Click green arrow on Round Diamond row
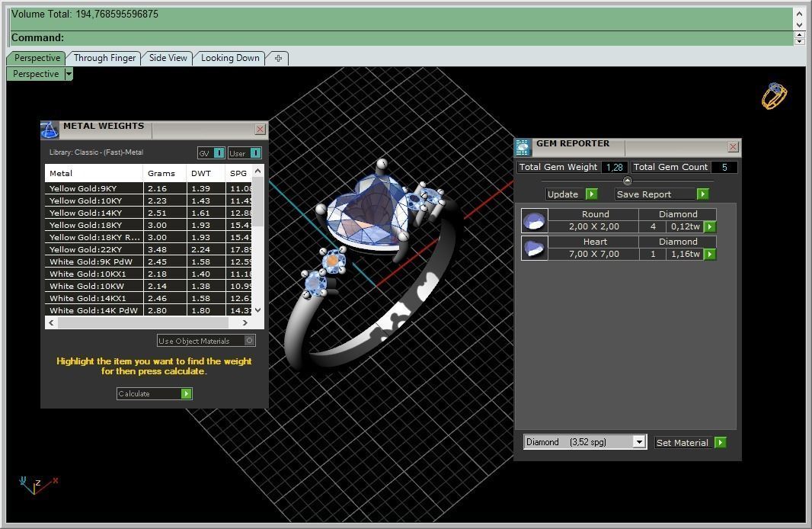Image resolution: width=812 pixels, height=529 pixels. click(711, 226)
